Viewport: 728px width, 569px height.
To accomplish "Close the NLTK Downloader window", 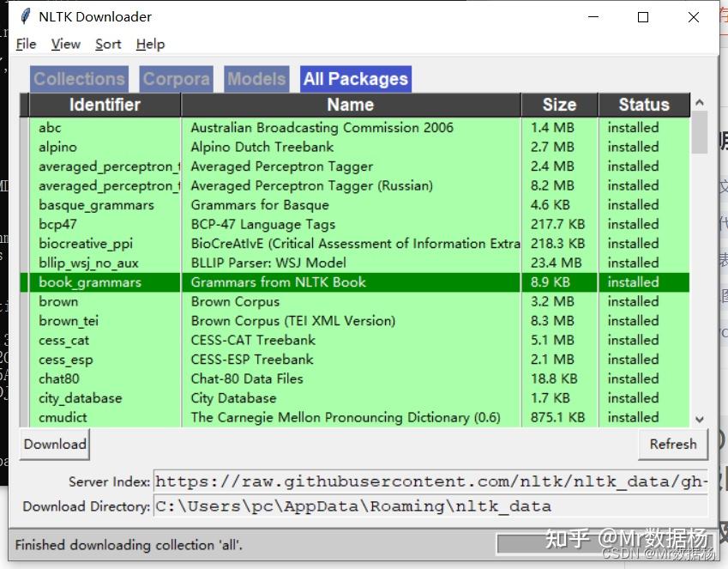I will (x=694, y=17).
